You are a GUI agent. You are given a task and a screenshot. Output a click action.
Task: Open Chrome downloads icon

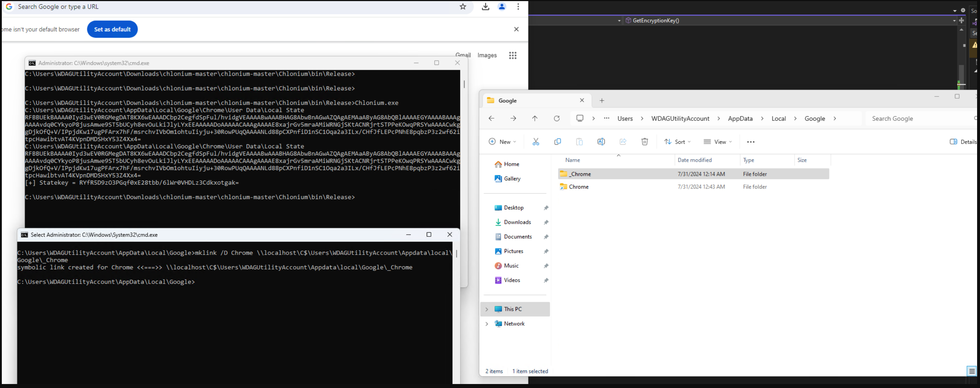(x=485, y=7)
